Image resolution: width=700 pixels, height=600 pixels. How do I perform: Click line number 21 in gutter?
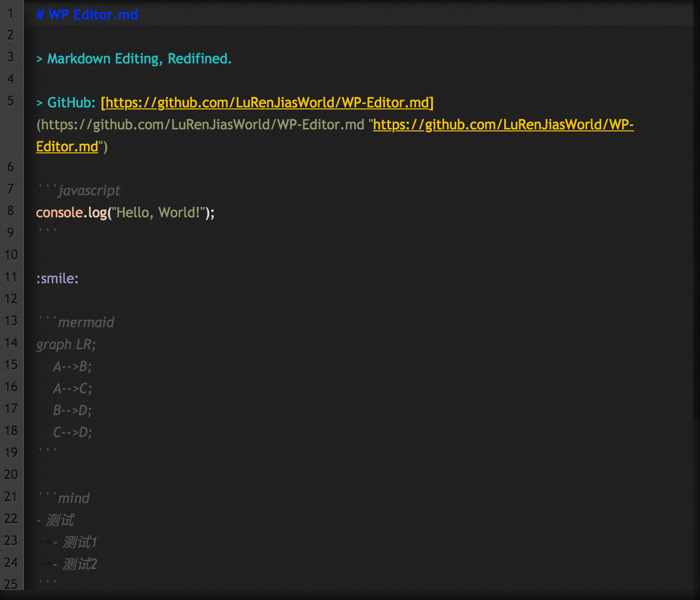coord(11,497)
